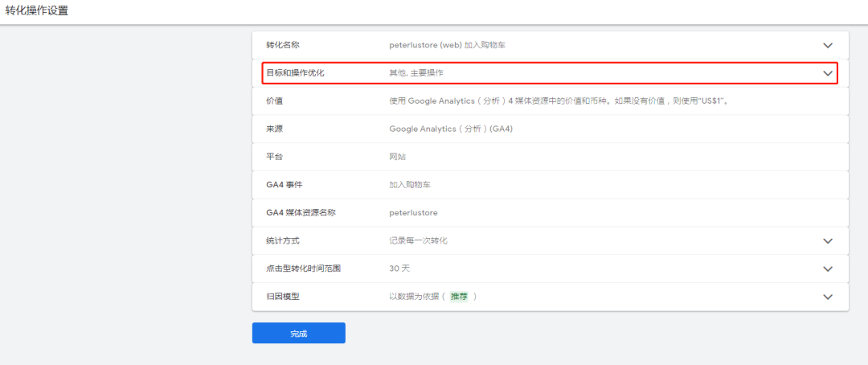Image resolution: width=868 pixels, height=365 pixels.
Task: Click the GA4 事件 label
Action: pyautogui.click(x=284, y=185)
